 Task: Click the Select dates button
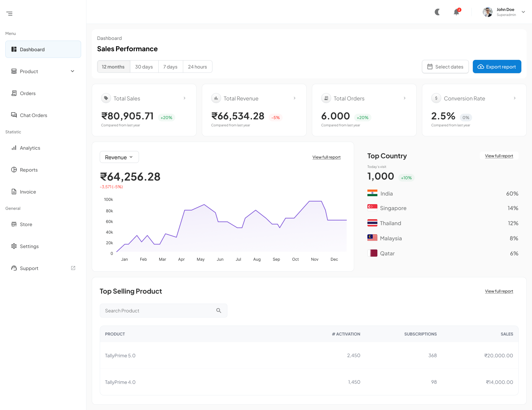445,67
